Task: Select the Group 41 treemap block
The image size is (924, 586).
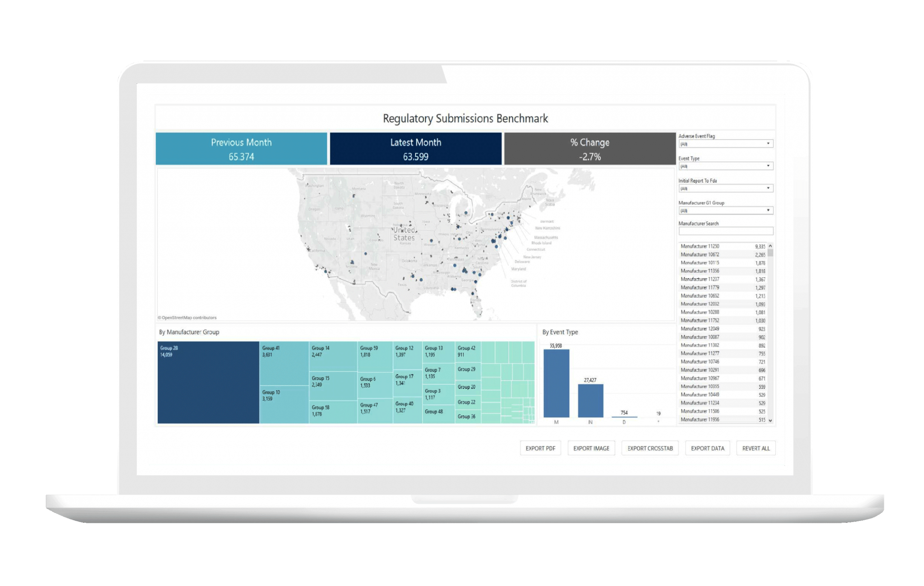Action: (284, 363)
